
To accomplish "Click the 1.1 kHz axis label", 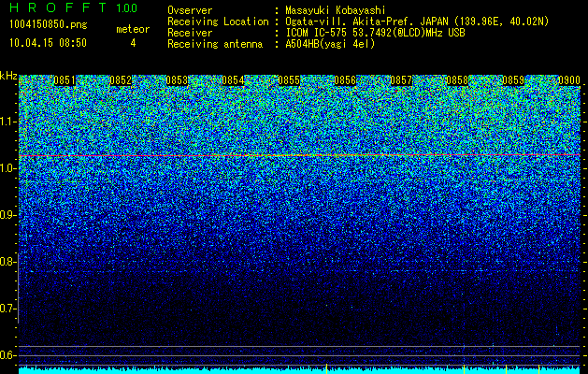I will tap(7, 122).
